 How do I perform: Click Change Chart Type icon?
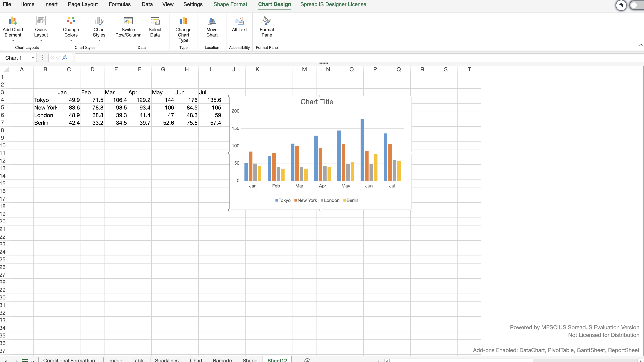tap(183, 21)
